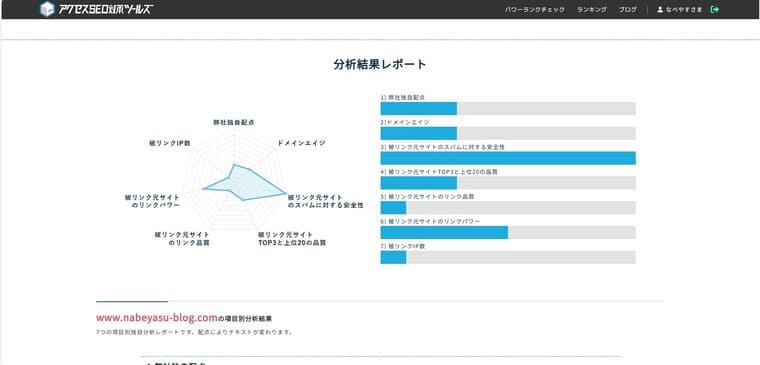
Task: Click bar label 2)ドメインエイジ
Action: tap(405, 122)
